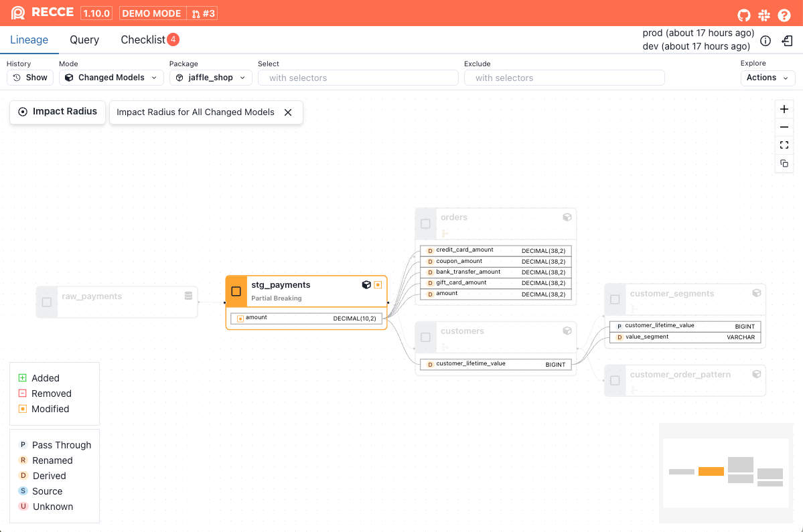Viewport: 803px width, 532px height.
Task: Show the history panel
Action: (x=30, y=78)
